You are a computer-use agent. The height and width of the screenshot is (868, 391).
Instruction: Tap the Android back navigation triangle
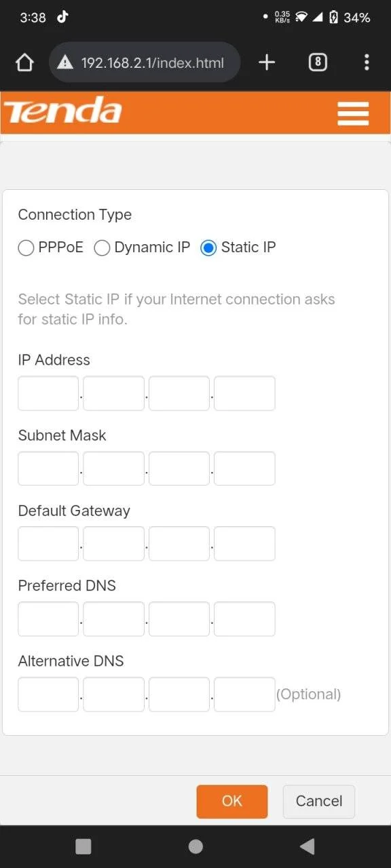(x=308, y=846)
